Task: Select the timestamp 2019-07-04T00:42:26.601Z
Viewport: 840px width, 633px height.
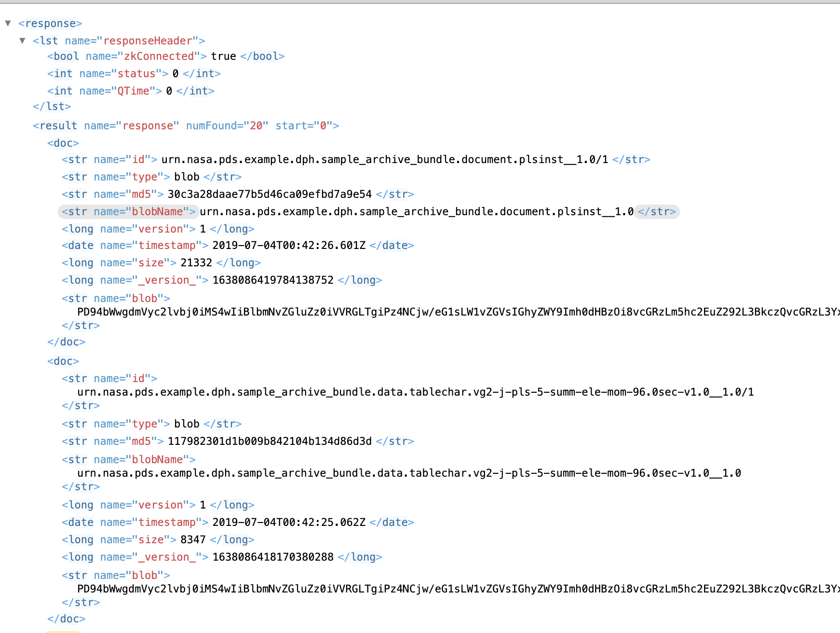Action: coord(288,245)
